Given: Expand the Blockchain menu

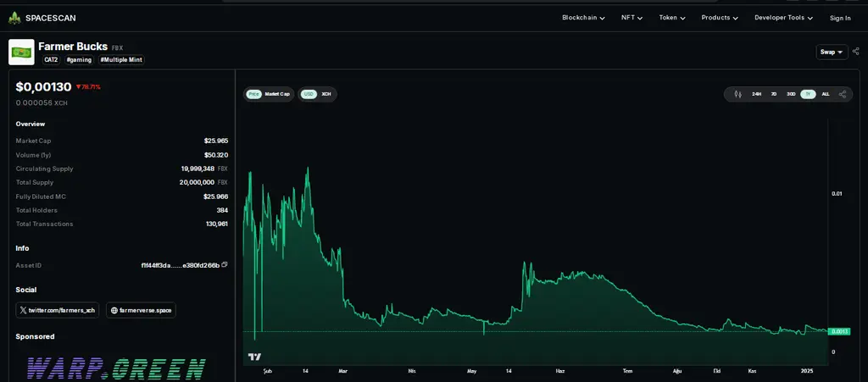Looking at the screenshot, I should 583,18.
